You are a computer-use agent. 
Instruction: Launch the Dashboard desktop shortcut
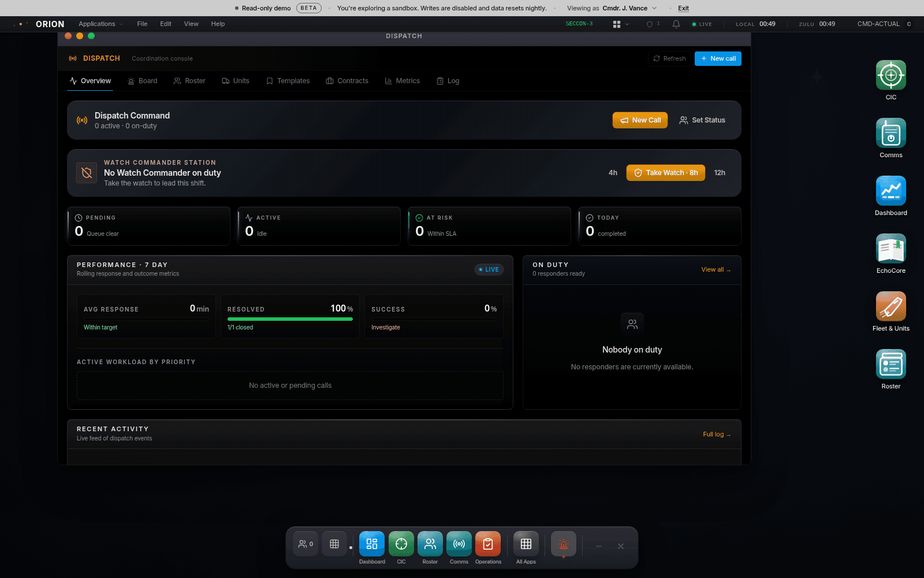click(891, 191)
